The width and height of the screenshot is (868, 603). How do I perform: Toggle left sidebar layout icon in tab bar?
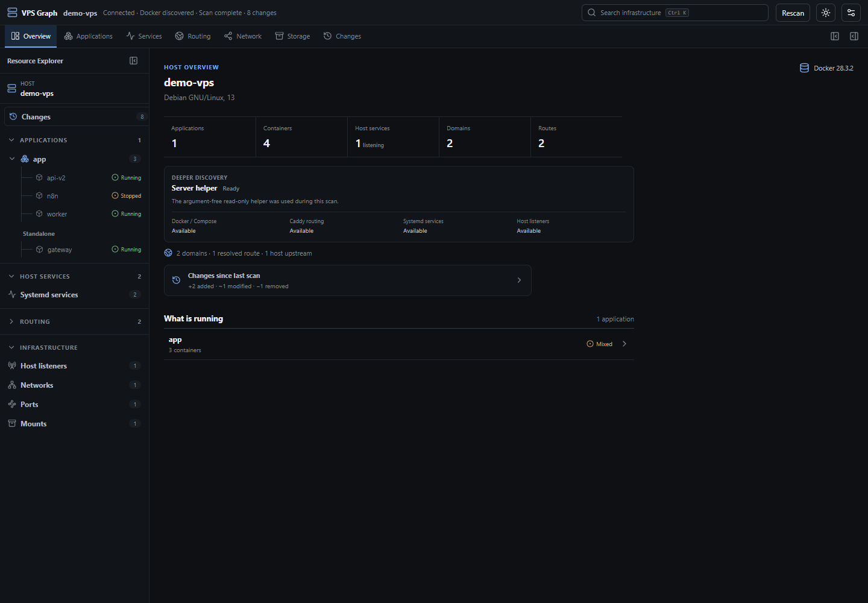click(x=835, y=36)
